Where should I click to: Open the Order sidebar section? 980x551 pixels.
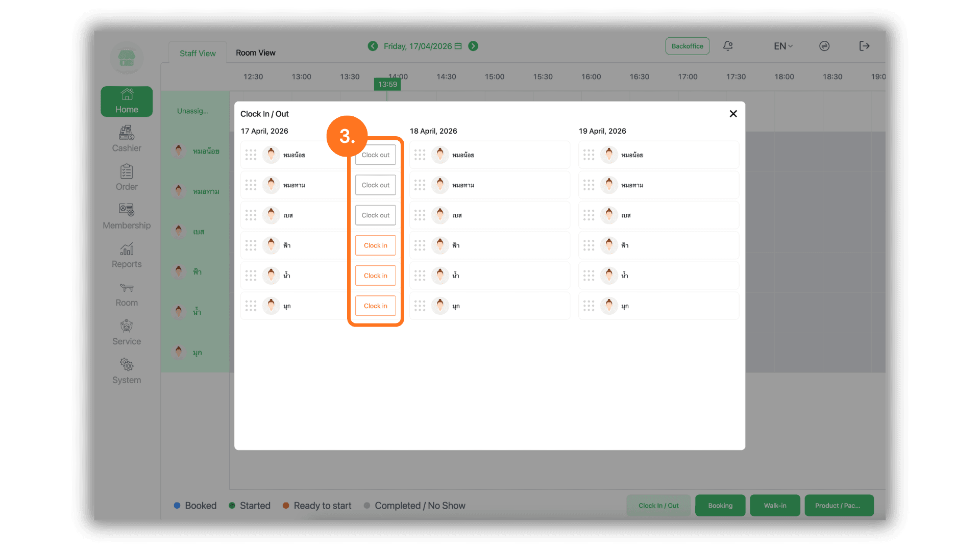click(x=127, y=178)
